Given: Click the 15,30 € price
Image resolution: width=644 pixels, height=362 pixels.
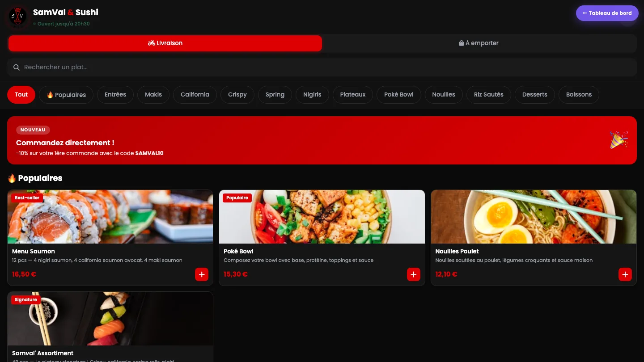Looking at the screenshot, I should [236, 274].
